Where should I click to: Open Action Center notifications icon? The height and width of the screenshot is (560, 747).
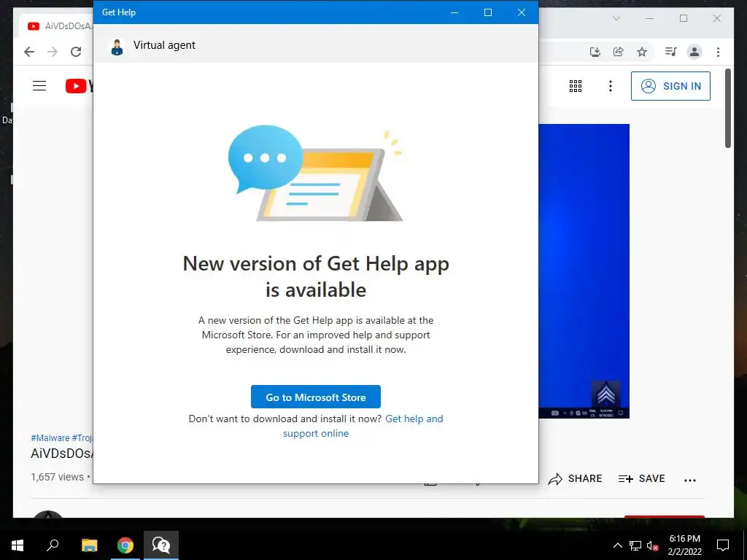click(723, 545)
